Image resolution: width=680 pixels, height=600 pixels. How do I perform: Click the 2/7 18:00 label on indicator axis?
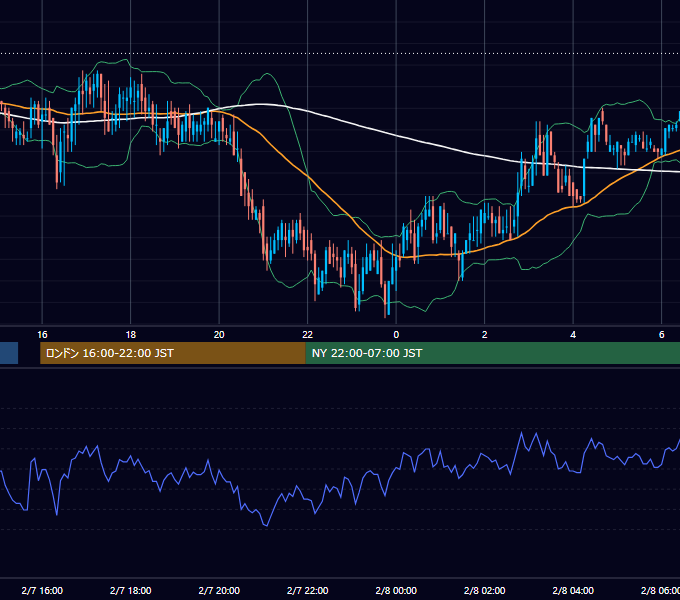pos(131,590)
